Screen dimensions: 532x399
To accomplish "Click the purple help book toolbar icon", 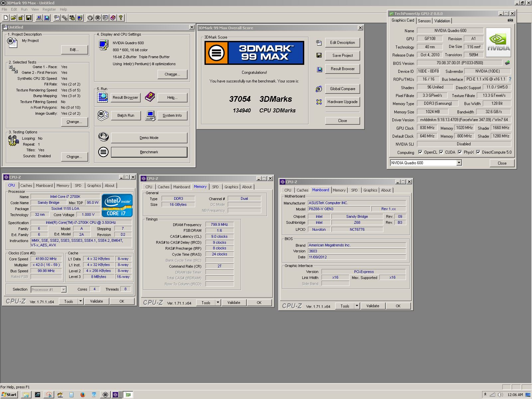I will (x=113, y=18).
